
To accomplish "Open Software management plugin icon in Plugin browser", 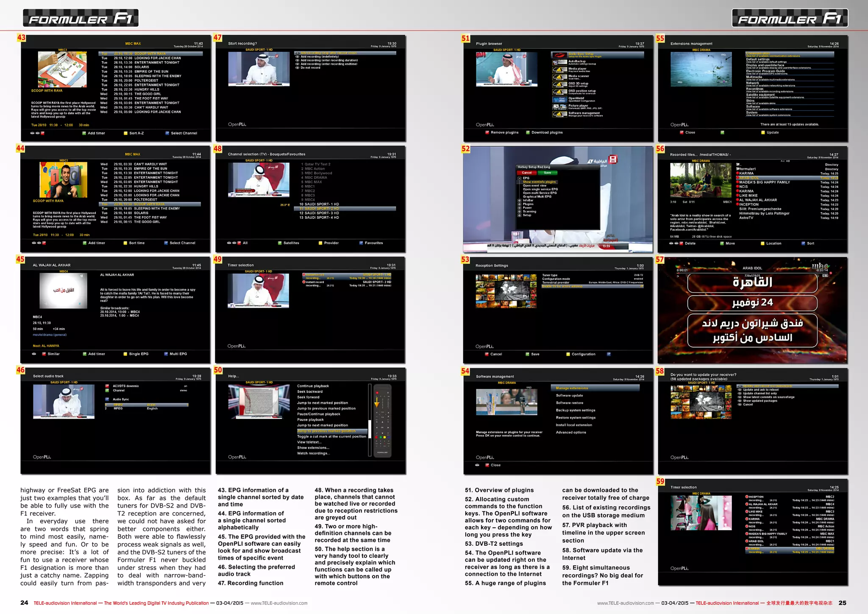I will click(559, 114).
